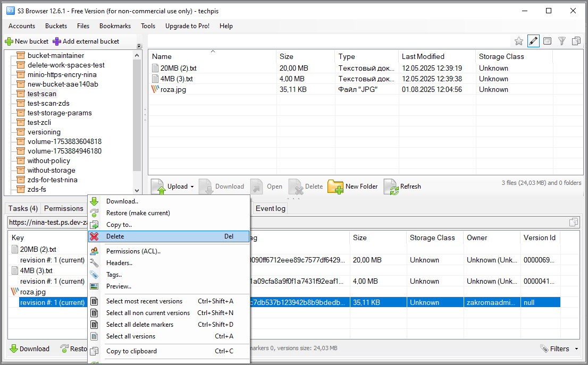Open the Help menu

226,26
